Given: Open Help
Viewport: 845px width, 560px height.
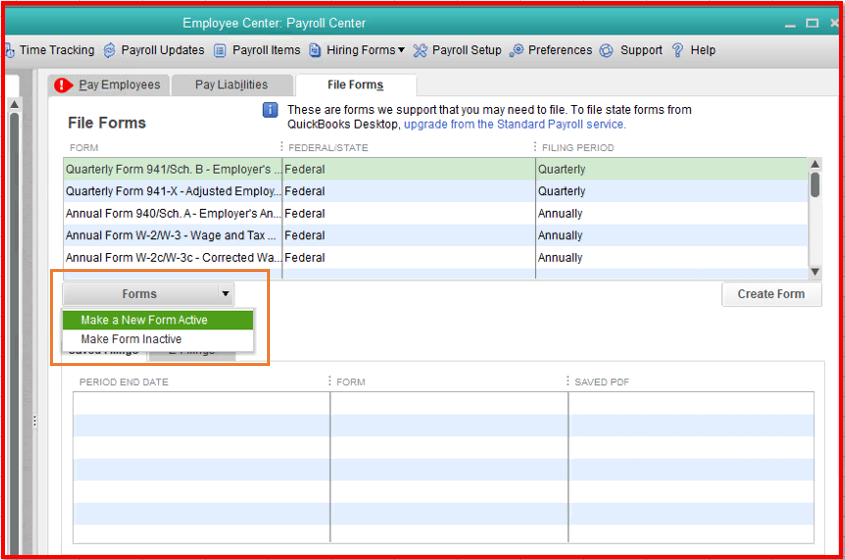Looking at the screenshot, I should (x=703, y=50).
